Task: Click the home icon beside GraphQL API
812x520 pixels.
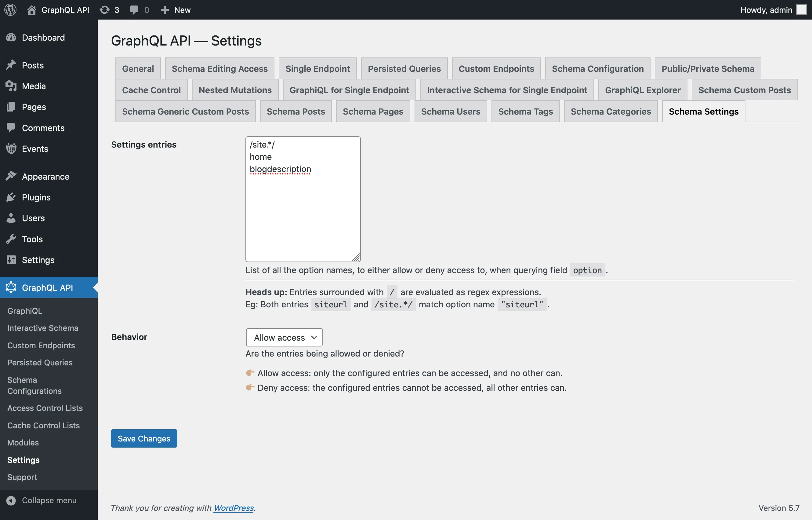Action: [32, 10]
